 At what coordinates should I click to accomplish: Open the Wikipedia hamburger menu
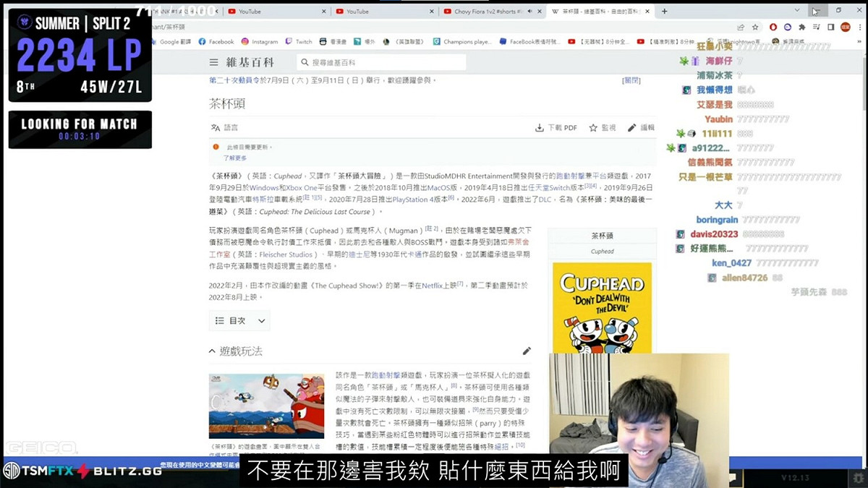tap(213, 63)
